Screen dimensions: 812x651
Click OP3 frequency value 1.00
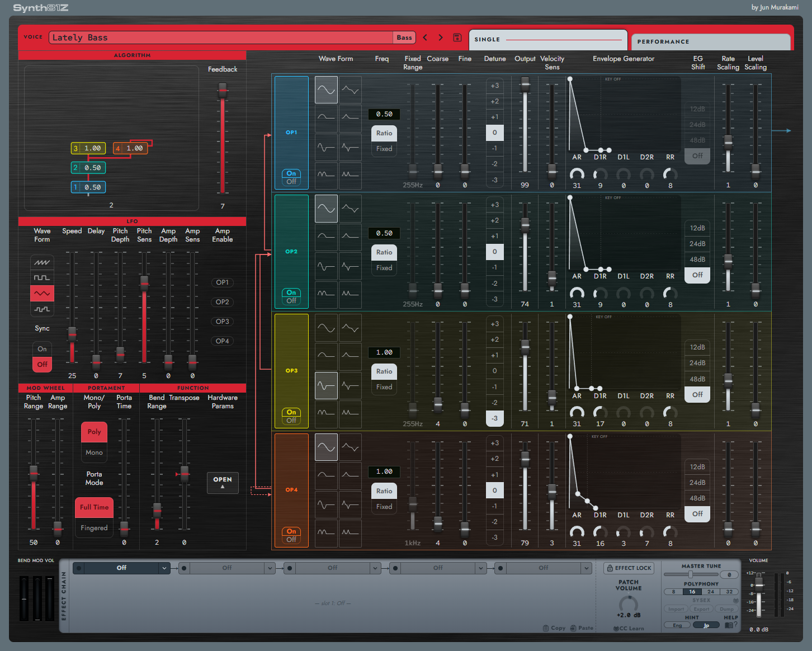pos(384,352)
